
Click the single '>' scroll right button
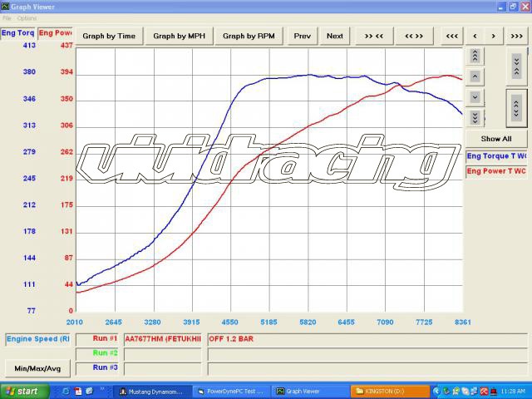(494, 36)
